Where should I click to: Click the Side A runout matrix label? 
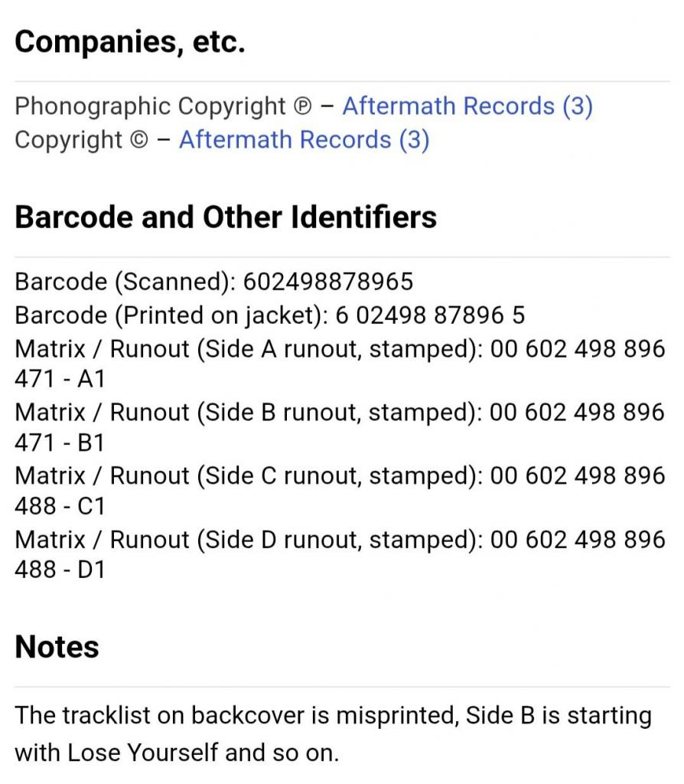[248, 349]
